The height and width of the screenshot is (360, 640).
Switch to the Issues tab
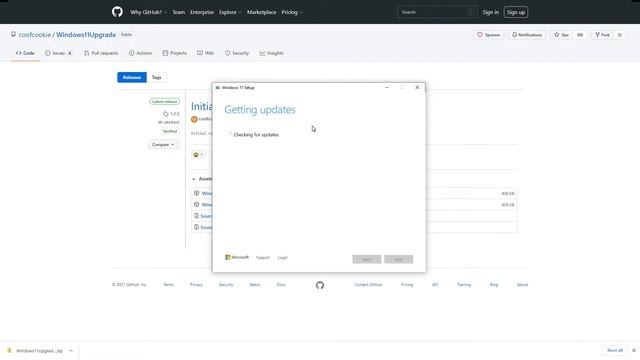coord(58,53)
